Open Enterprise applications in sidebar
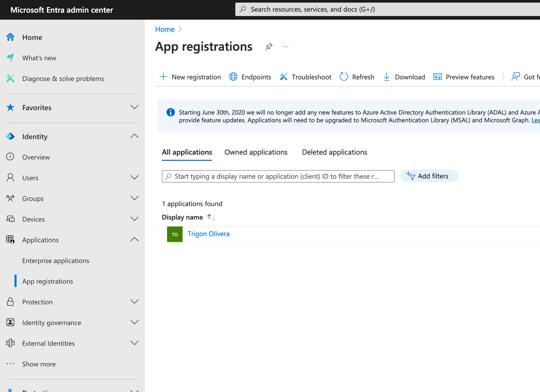540x392 pixels. pyautogui.click(x=56, y=261)
